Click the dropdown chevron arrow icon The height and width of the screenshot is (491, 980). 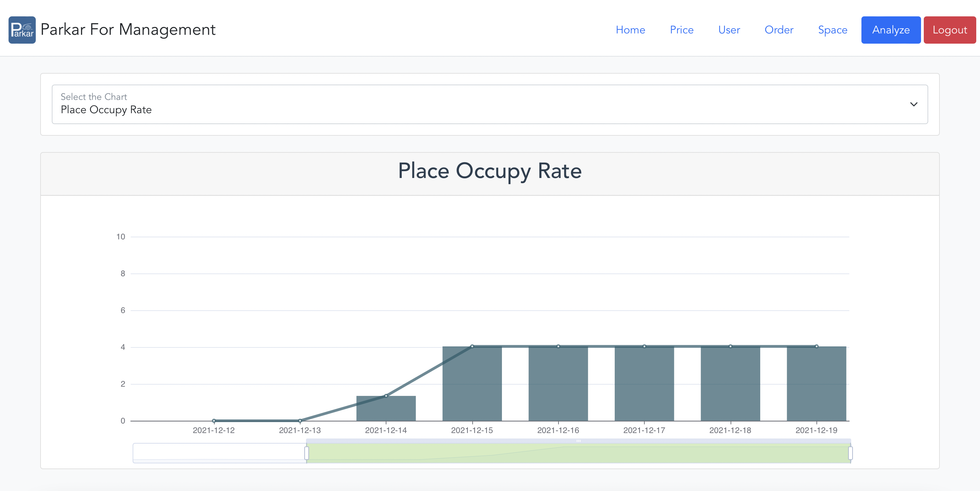point(914,104)
